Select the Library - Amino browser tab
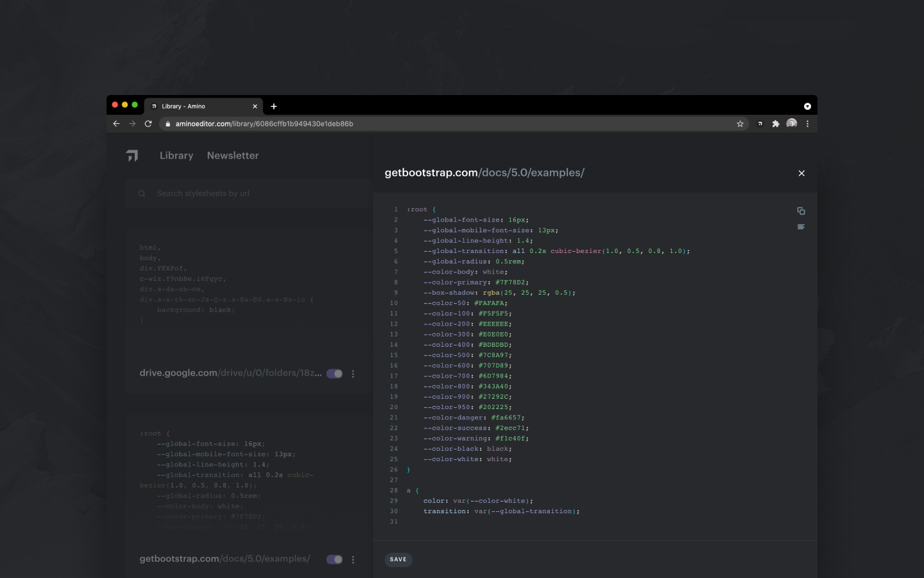924x578 pixels. coord(204,107)
